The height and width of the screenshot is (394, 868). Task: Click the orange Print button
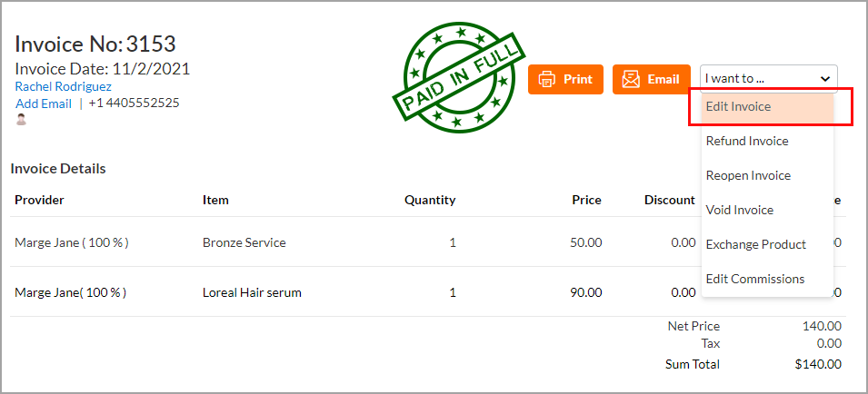(x=565, y=79)
